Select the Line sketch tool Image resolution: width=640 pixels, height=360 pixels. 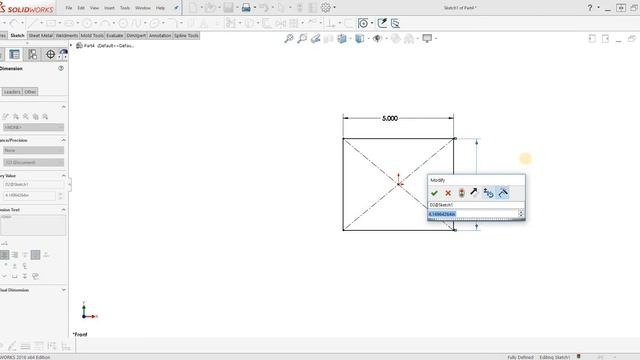[x=33, y=23]
